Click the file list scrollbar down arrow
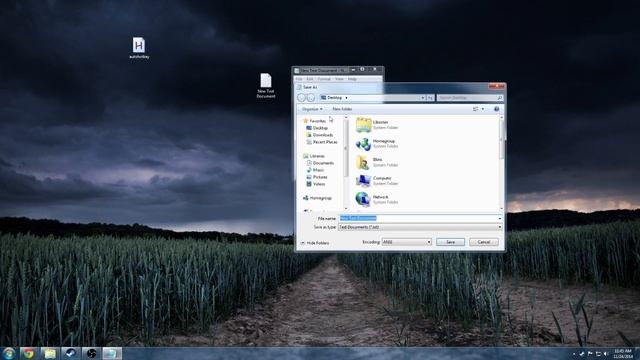The height and width of the screenshot is (360, 640). click(x=501, y=209)
